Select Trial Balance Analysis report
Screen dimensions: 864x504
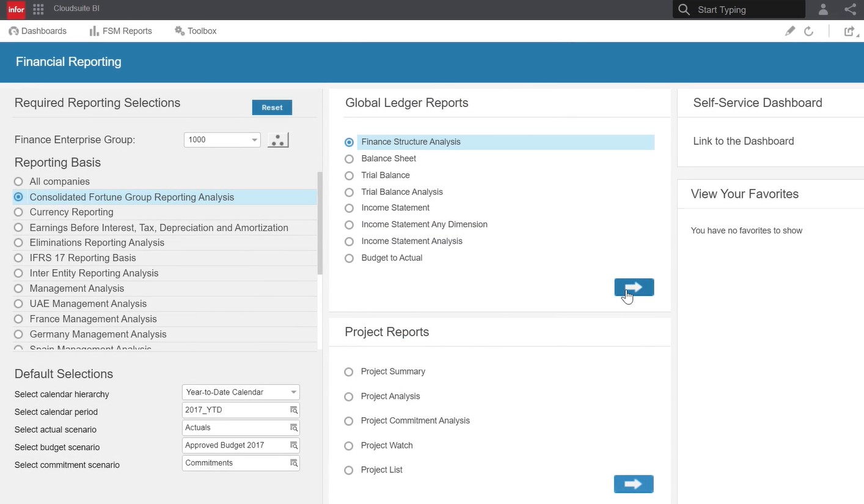click(395, 192)
